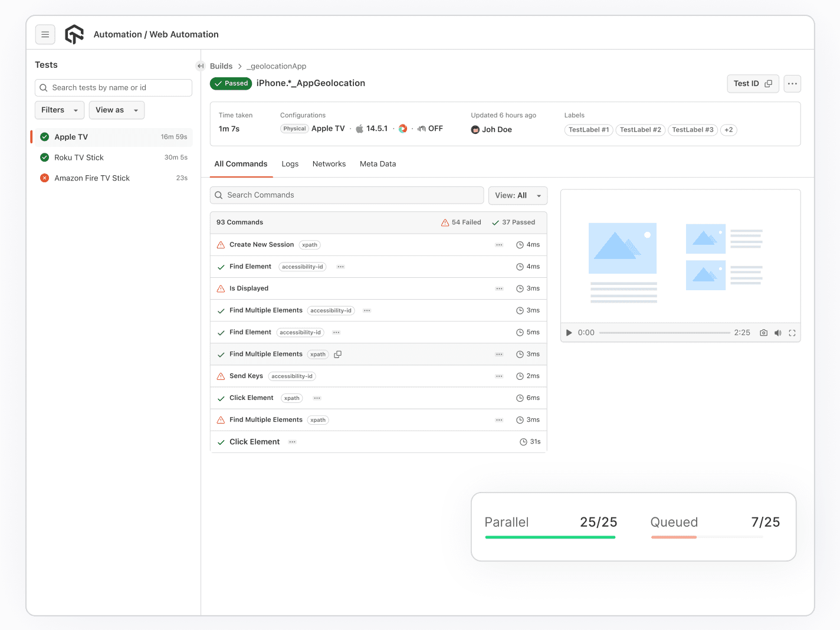Take a screenshot with camera icon
Screen dimensions: 840x630
pyautogui.click(x=763, y=333)
